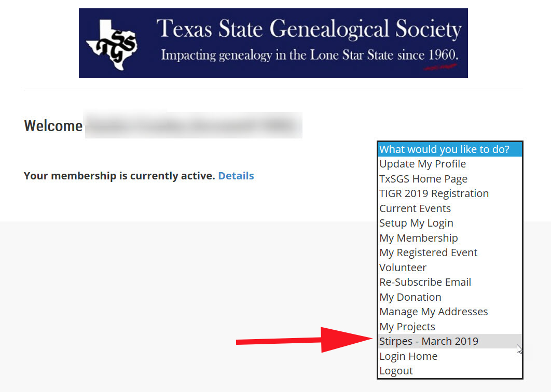The height and width of the screenshot is (392, 551).
Task: Select Re-Subscribe Email option
Action: (x=425, y=282)
